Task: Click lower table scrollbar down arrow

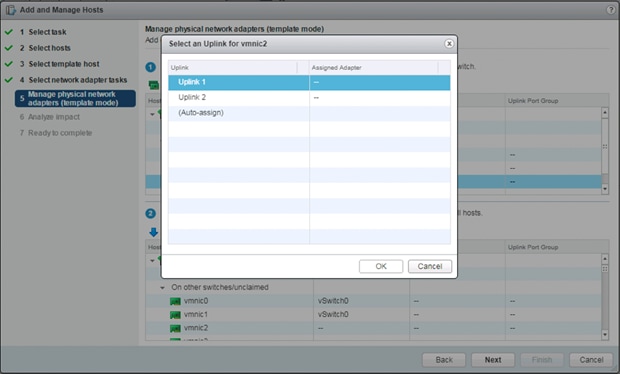Action: tap(605, 335)
